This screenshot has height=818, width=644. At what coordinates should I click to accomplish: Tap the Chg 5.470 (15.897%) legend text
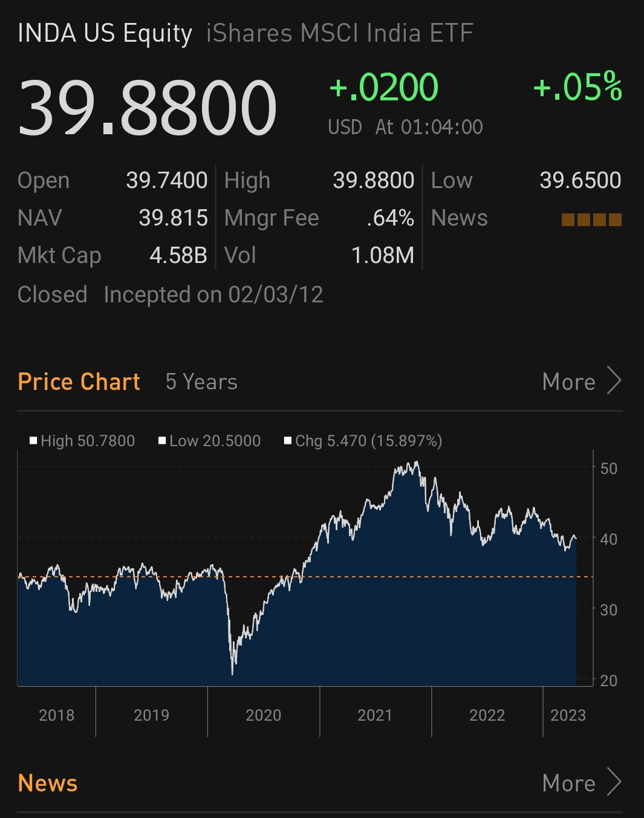(x=369, y=441)
